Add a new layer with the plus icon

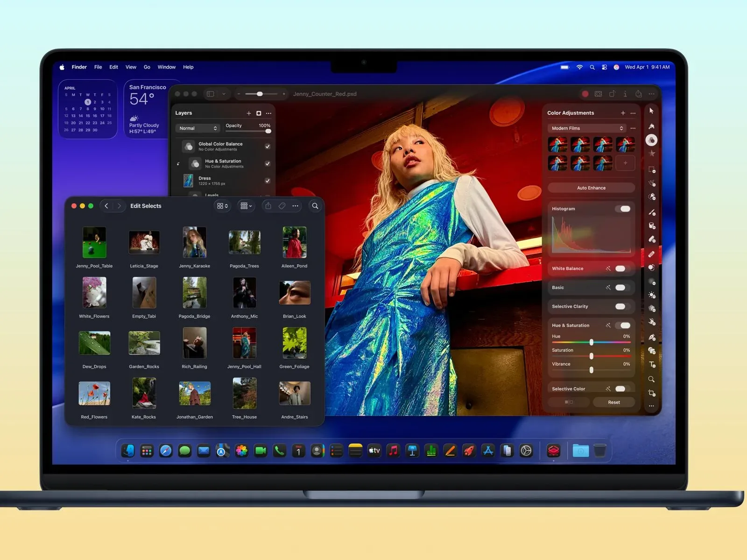[249, 113]
